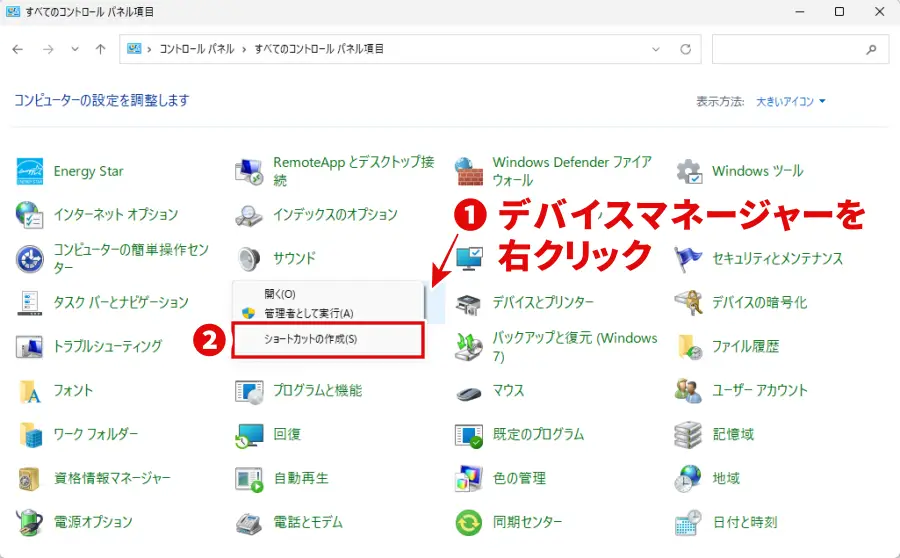Open the プログラムと機能 icon
Viewport: 900px width, 558px height.
pyautogui.click(x=249, y=390)
